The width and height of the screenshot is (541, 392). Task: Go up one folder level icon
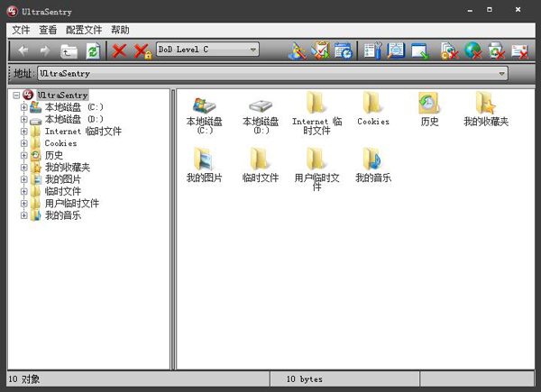[69, 51]
